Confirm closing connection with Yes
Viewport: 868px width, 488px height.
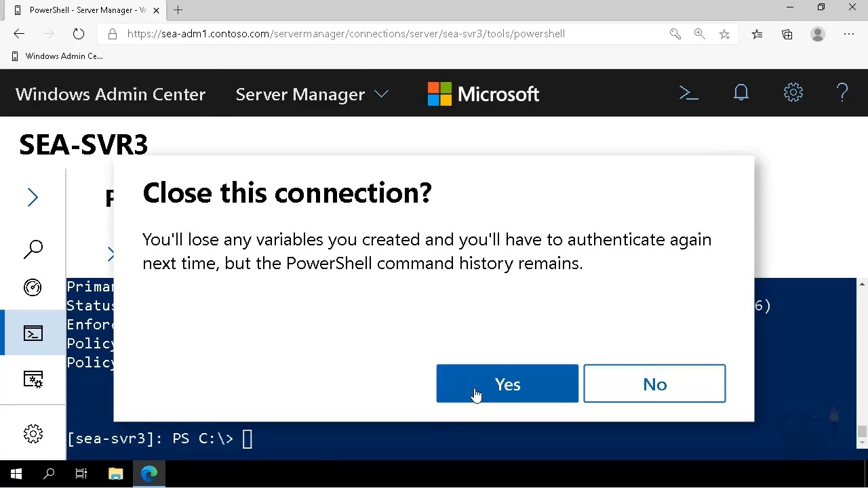click(507, 384)
